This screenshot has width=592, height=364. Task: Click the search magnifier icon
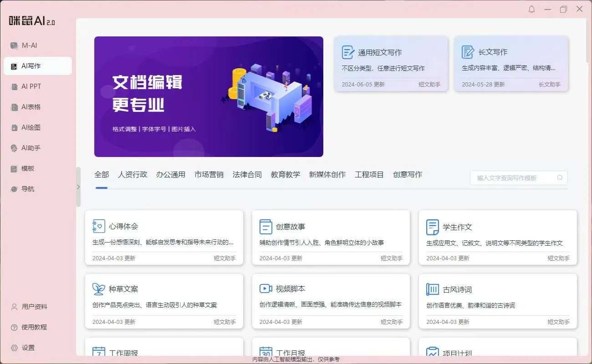[560, 178]
